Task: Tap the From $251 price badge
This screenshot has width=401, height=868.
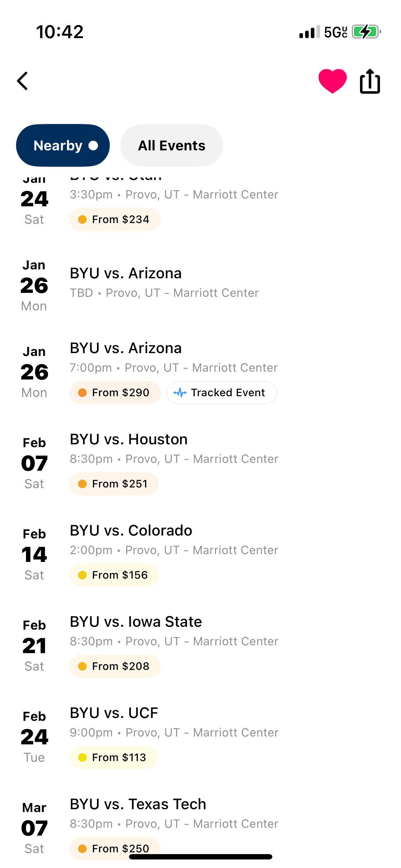Action: [x=114, y=484]
